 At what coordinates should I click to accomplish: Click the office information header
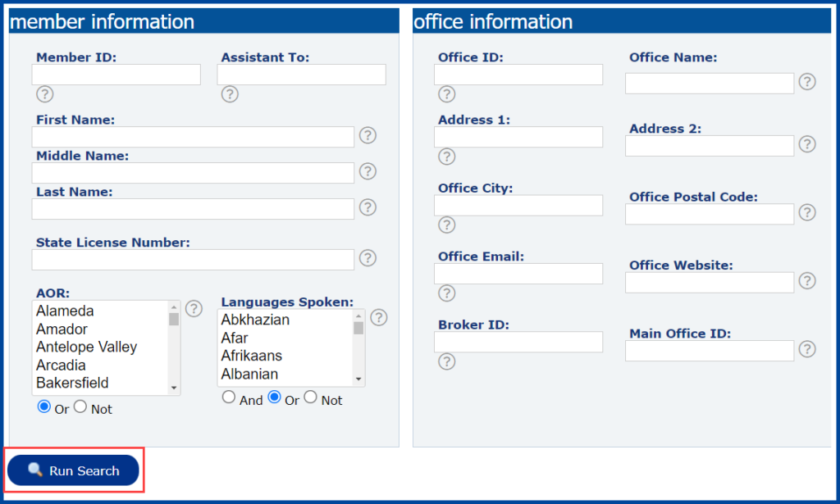pyautogui.click(x=492, y=21)
